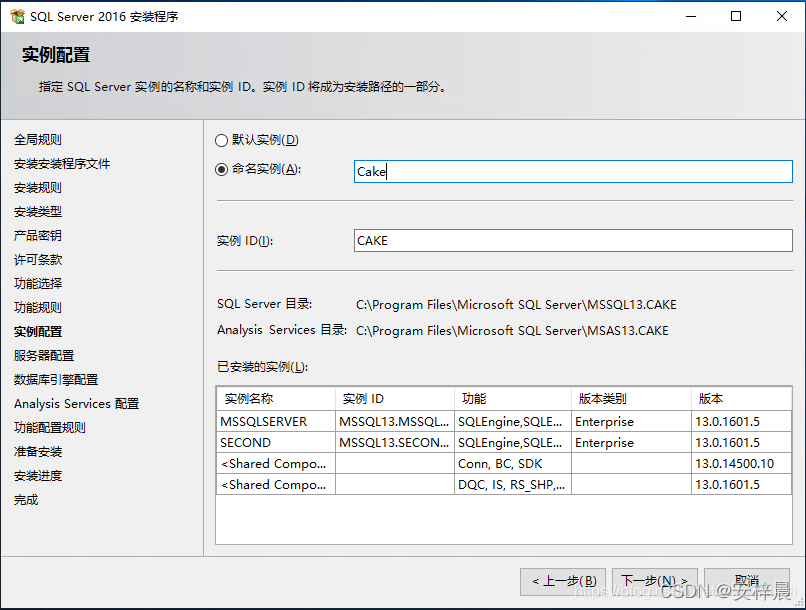The image size is (806, 610).
Task: Select the 命名实例 radio button
Action: tap(221, 169)
